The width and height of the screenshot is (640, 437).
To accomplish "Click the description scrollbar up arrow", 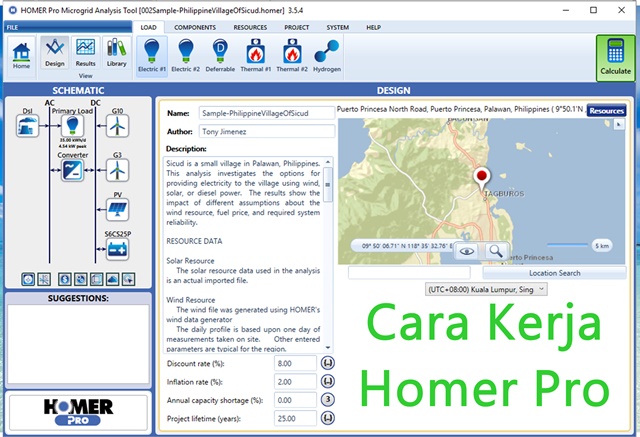I will click(x=328, y=162).
